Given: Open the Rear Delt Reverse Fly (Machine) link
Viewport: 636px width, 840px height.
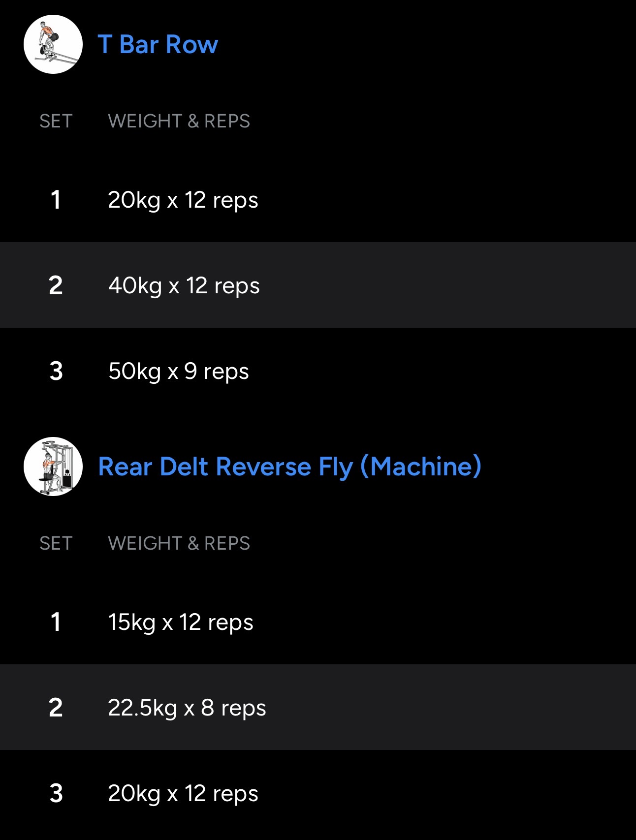Looking at the screenshot, I should (289, 467).
